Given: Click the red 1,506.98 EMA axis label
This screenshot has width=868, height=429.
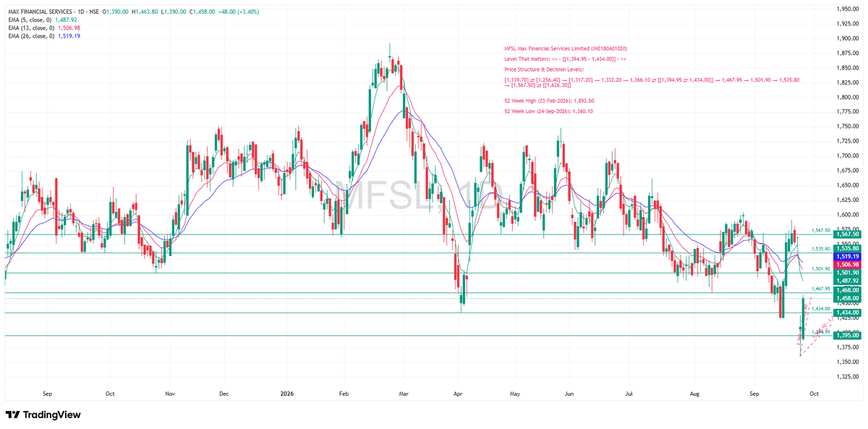Looking at the screenshot, I should click(847, 265).
